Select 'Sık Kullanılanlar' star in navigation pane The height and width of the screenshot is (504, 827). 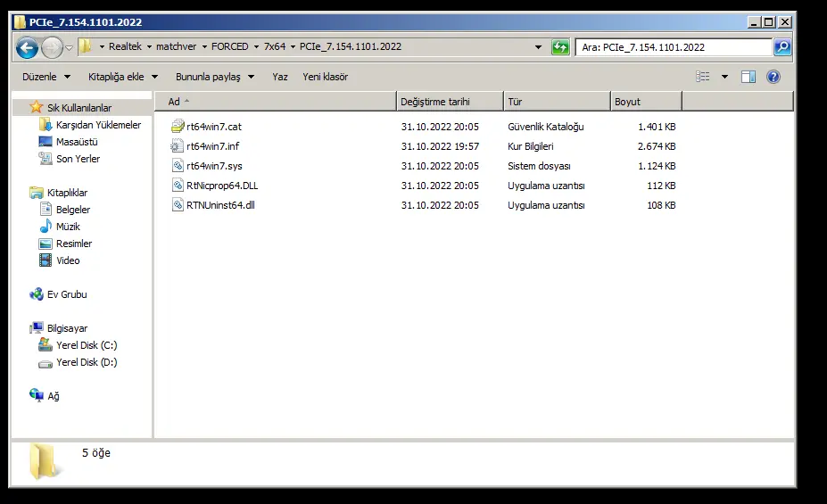(x=36, y=108)
